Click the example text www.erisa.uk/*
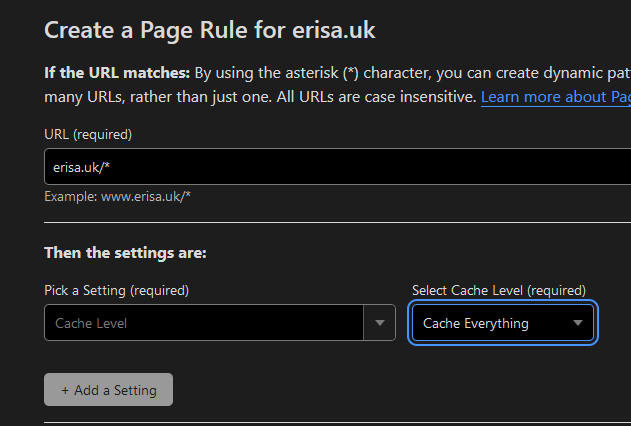This screenshot has width=631, height=426. (145, 196)
